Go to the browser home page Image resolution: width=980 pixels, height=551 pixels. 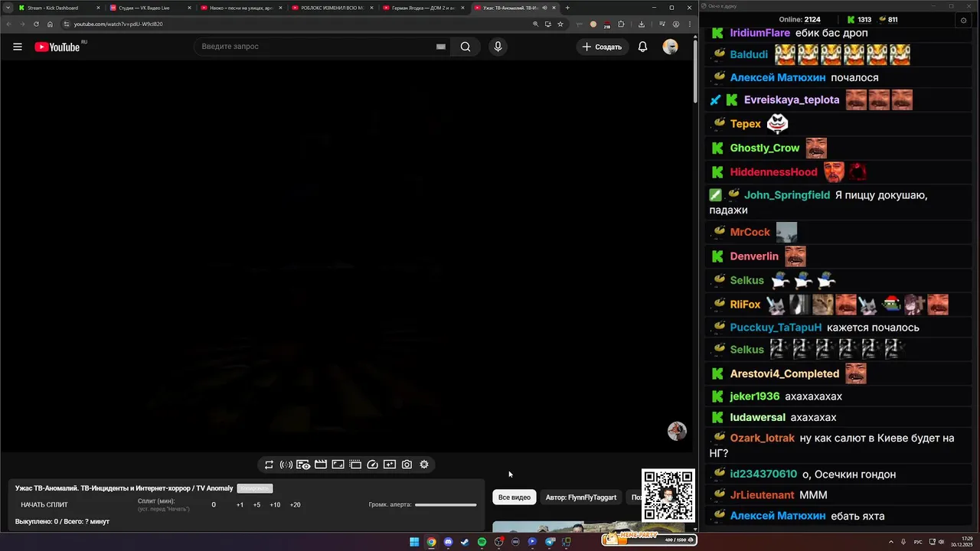[x=51, y=24]
